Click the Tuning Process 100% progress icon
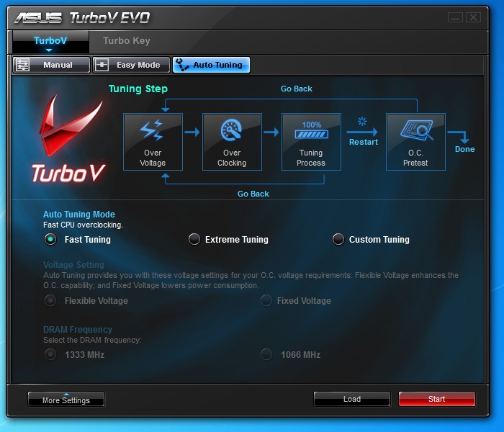The width and height of the screenshot is (504, 432). (x=311, y=130)
